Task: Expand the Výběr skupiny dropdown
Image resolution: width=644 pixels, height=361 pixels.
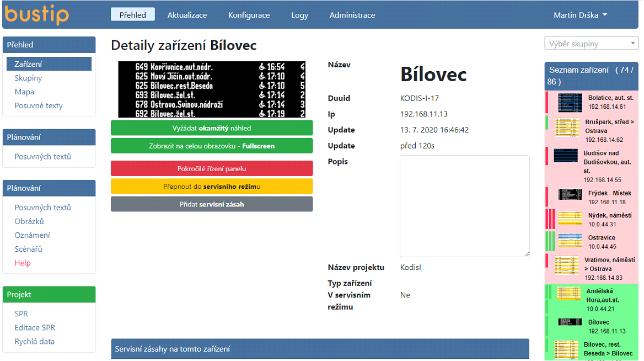Action: (591, 44)
